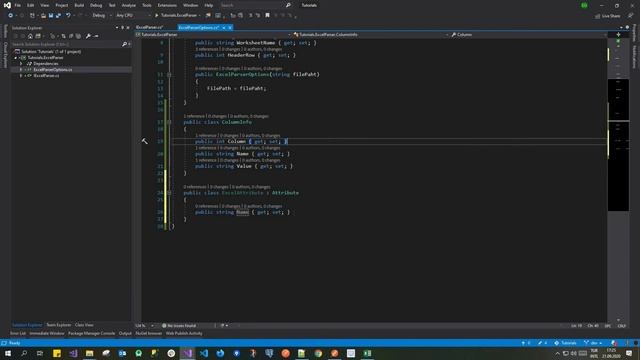
Task: Click the Solution Explorer search magnifier icon
Action: 124,44
